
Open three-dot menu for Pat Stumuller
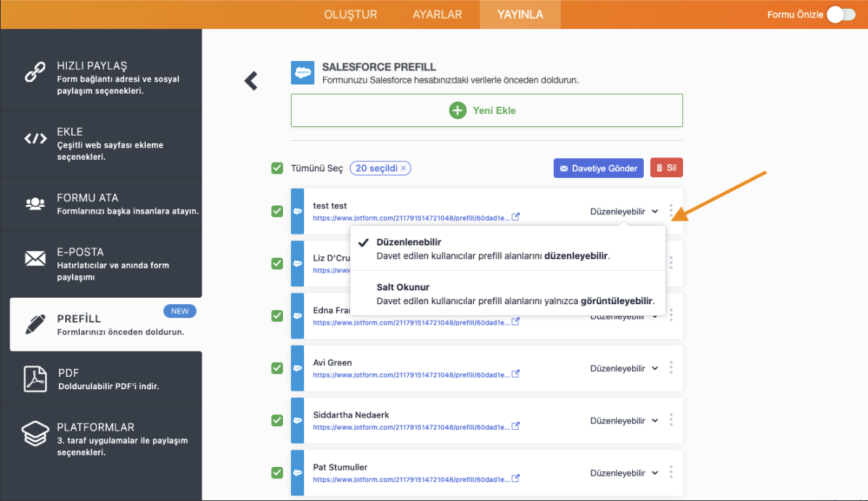click(671, 472)
